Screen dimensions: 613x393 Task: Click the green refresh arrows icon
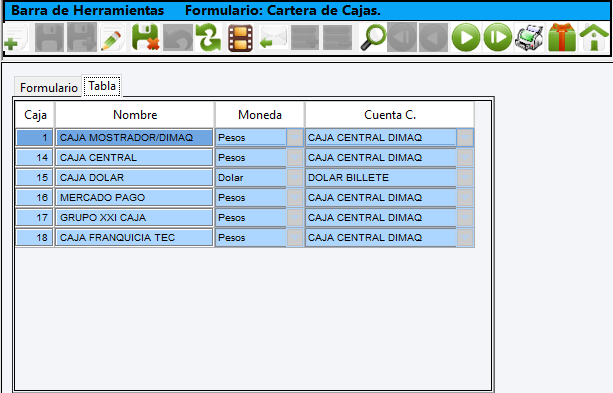pos(208,38)
